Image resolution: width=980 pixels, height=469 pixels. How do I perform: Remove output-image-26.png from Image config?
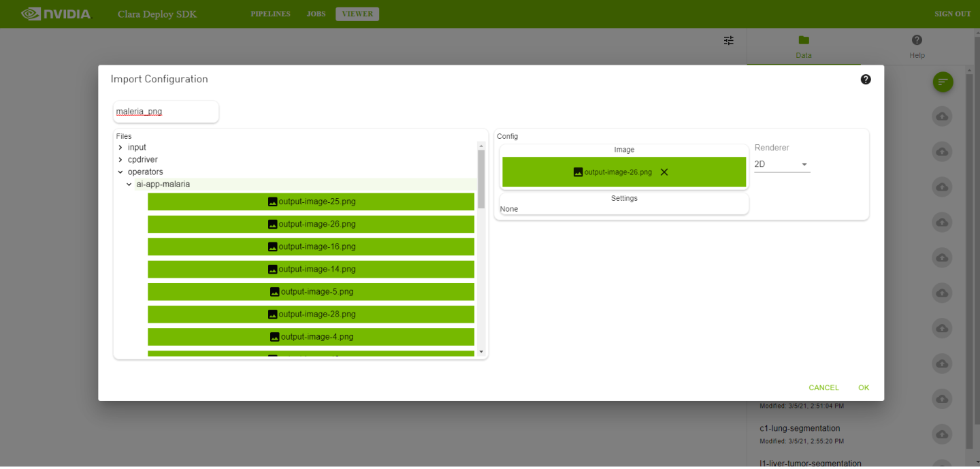[664, 172]
